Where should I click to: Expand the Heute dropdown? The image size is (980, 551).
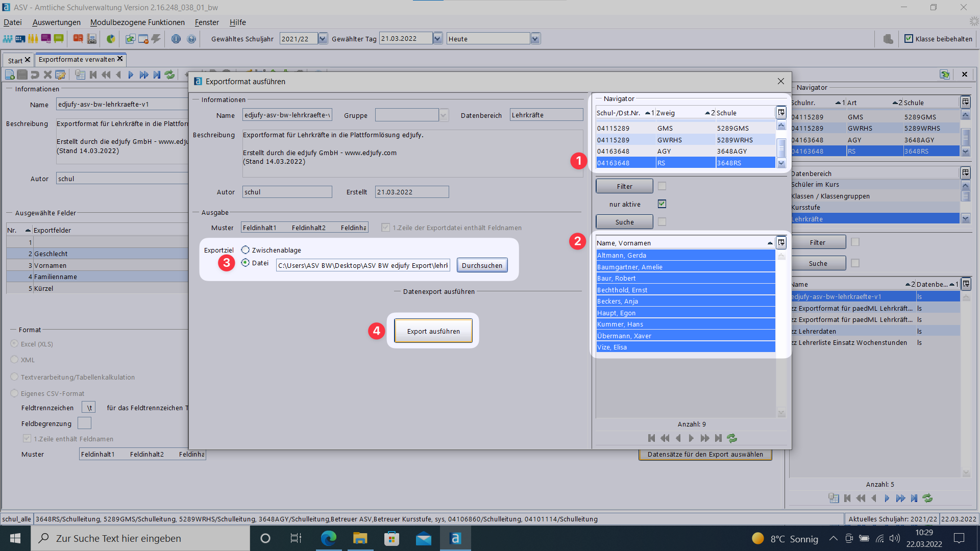pos(535,39)
